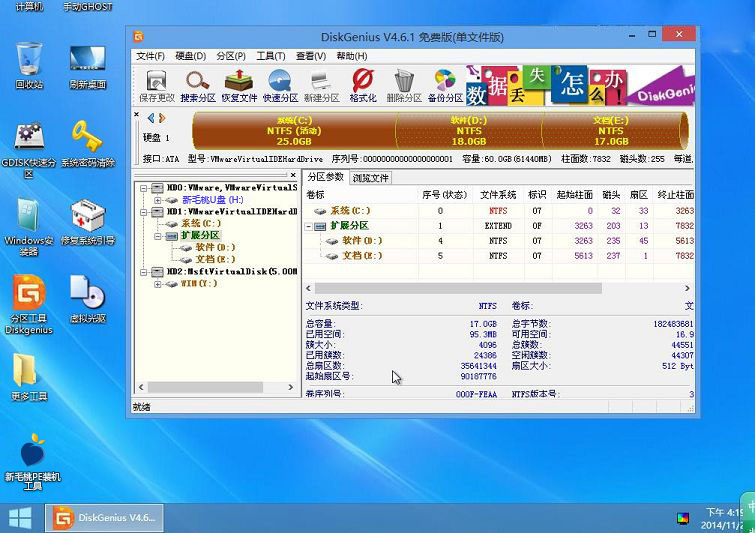Open the 帮助(H) menu
The image size is (755, 533).
click(352, 56)
